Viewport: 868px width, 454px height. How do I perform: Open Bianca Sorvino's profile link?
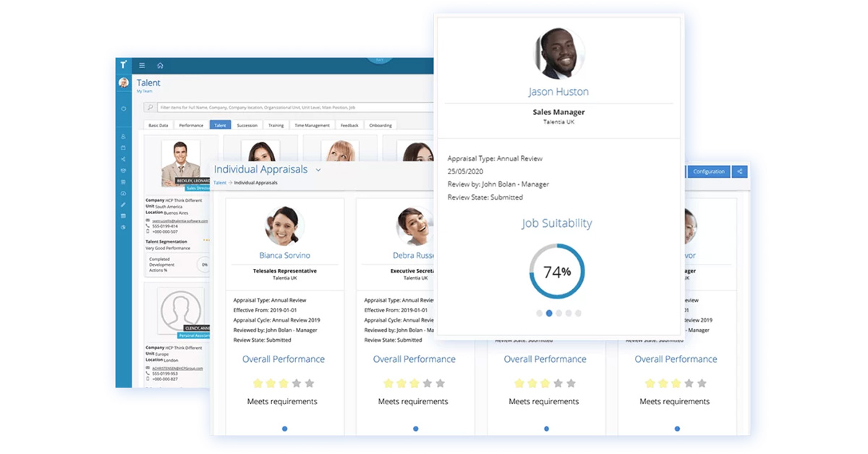point(284,255)
